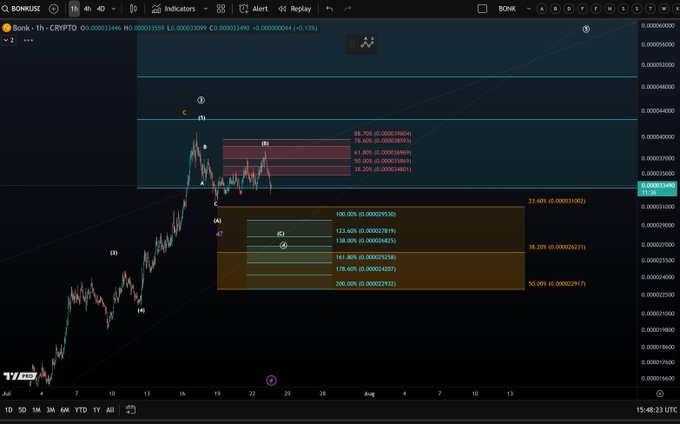Select the circled A quick button
The width and height of the screenshot is (680, 424).
pyautogui.click(x=542, y=9)
